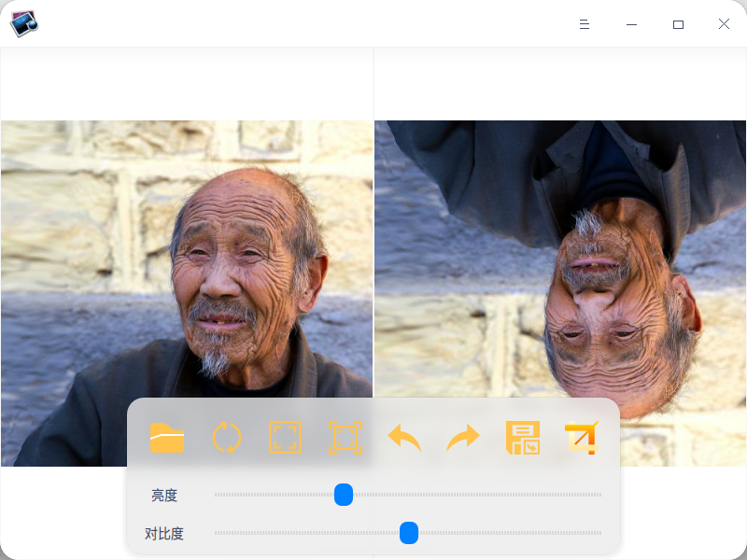Screen dimensions: 747x560
Task: Redo the edit with the right arrow
Action: (x=463, y=438)
